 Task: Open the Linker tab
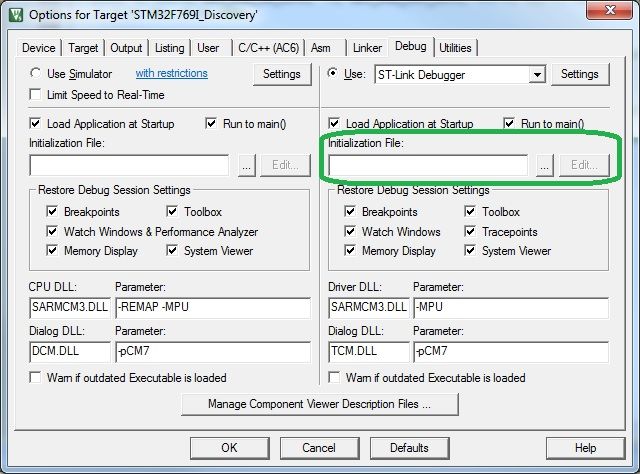coord(367,48)
